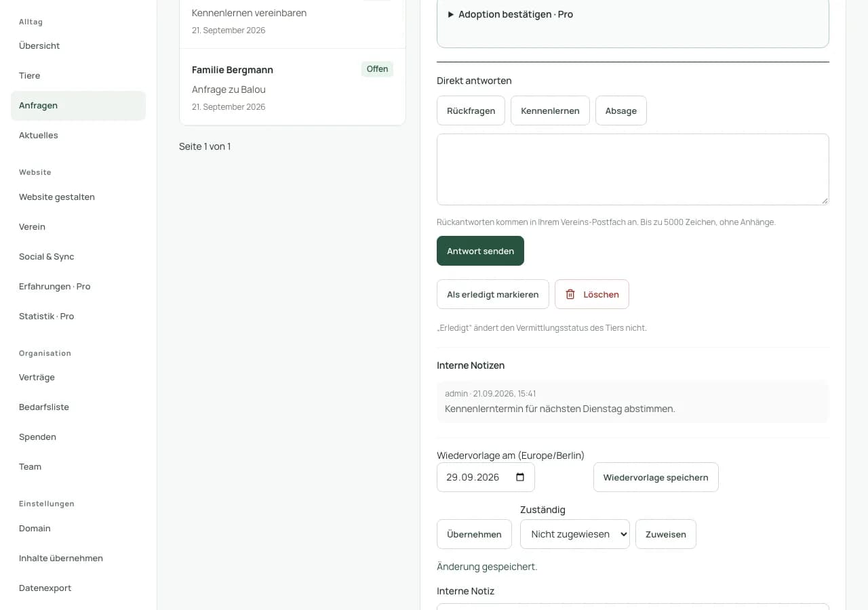The height and width of the screenshot is (610, 868).
Task: Click the Interne Notizen heading
Action: (471, 365)
